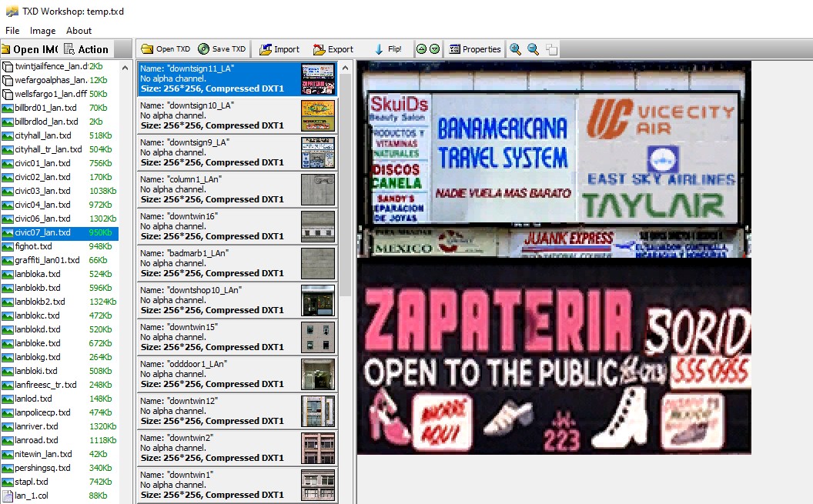Screen dimensions: 813x504
Task: Select civic06_lan.txd in file list
Action: click(59, 219)
